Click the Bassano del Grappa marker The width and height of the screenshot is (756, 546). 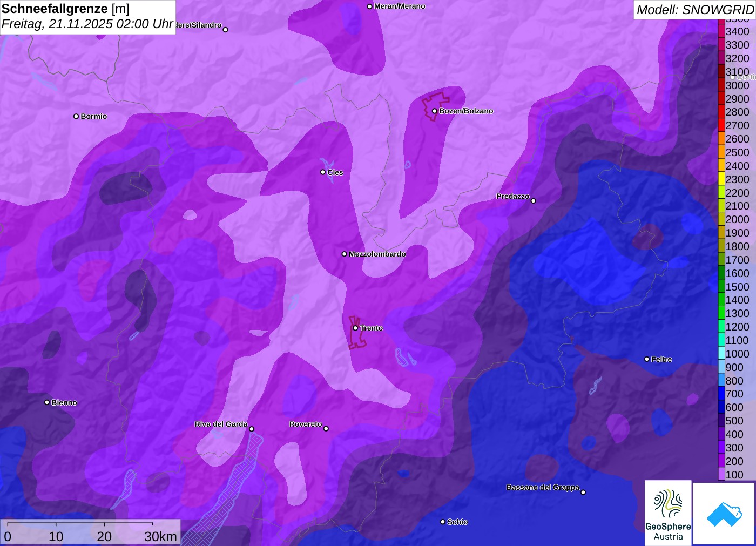(583, 492)
